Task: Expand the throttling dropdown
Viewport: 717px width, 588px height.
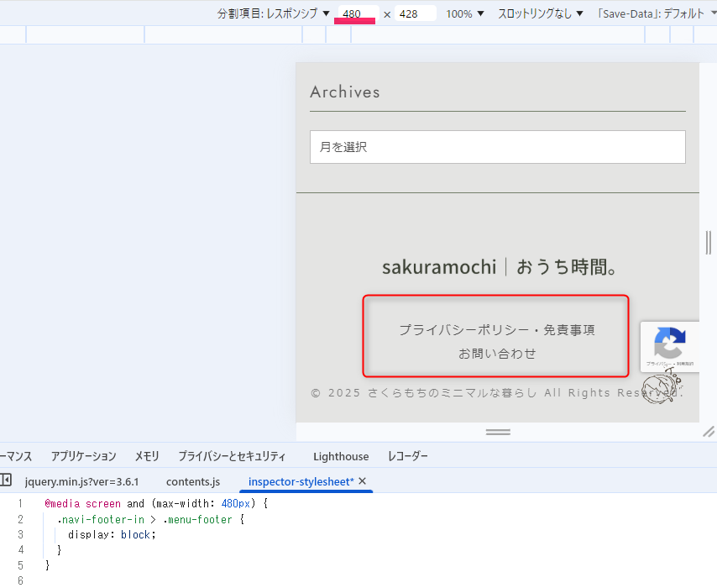Action: click(541, 13)
